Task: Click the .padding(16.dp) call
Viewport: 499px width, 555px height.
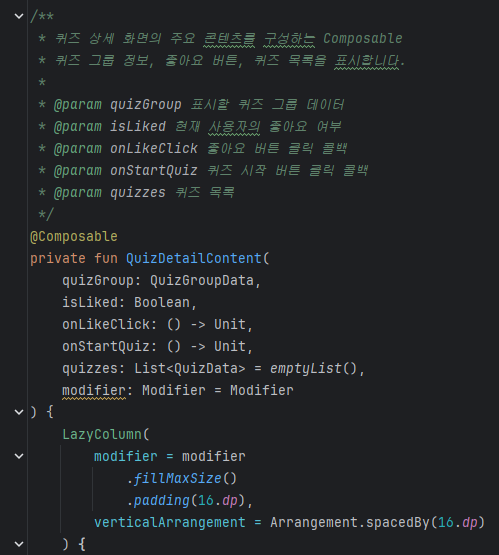Action: (x=186, y=500)
